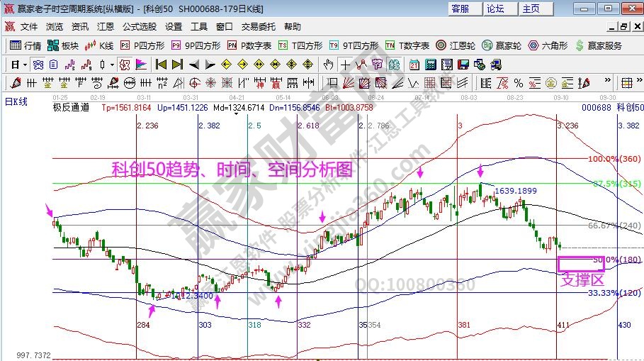This screenshot has width=644, height=361.
Task: Open 赢家服务 service
Action: click(599, 45)
